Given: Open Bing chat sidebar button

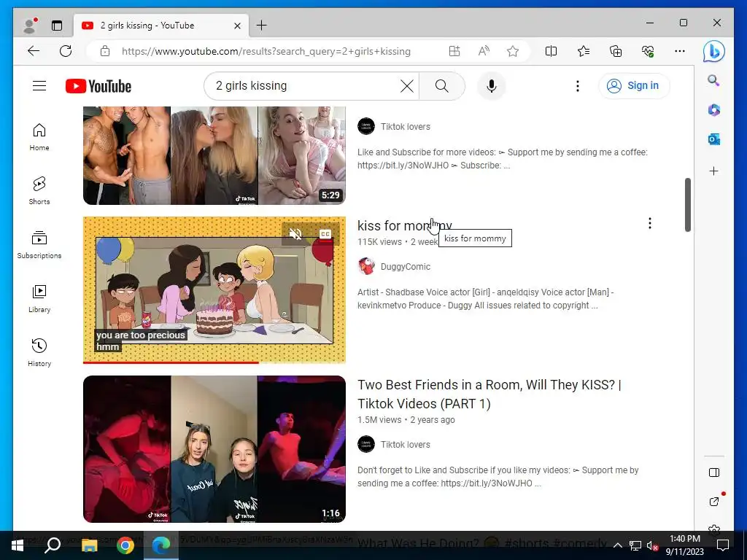Looking at the screenshot, I should pos(713,52).
